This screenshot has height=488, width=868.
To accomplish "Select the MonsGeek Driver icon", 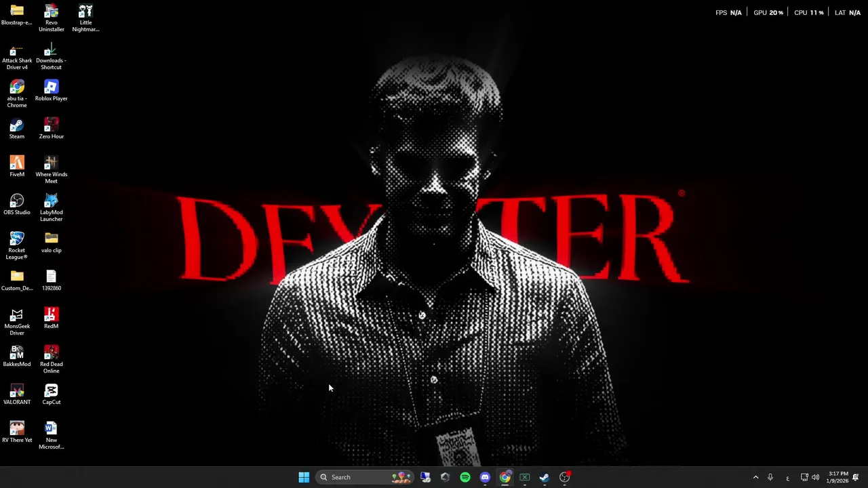I will tap(17, 322).
